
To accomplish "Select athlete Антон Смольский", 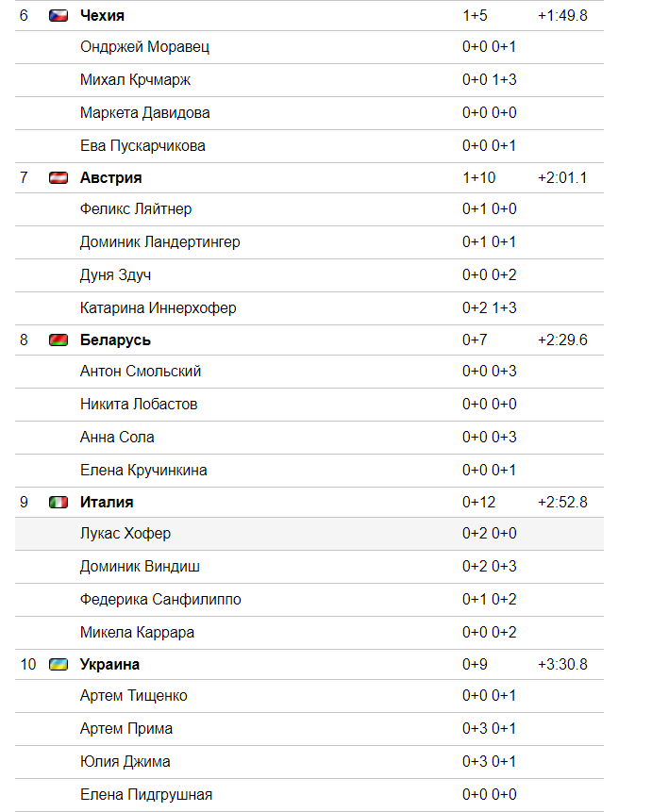I will (x=141, y=372).
